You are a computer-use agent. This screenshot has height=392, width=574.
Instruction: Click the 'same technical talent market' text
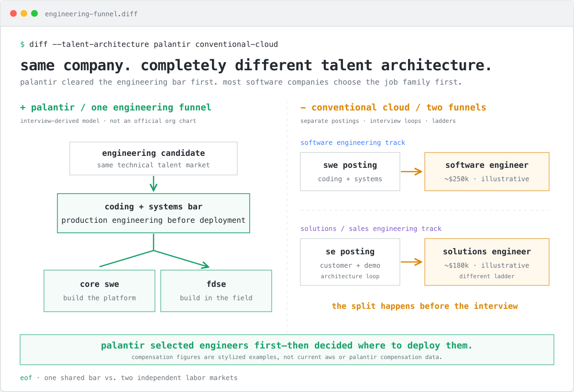[x=154, y=165]
